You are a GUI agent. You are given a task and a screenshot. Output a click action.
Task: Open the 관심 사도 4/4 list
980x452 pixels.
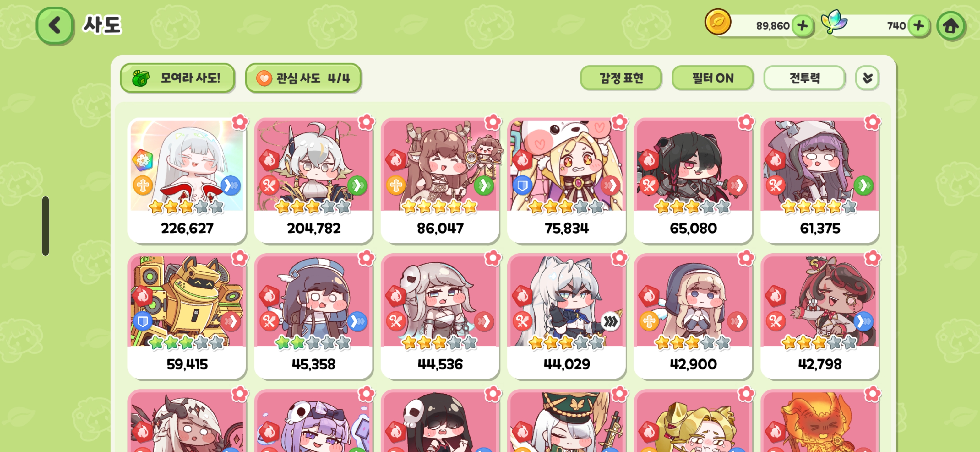303,78
